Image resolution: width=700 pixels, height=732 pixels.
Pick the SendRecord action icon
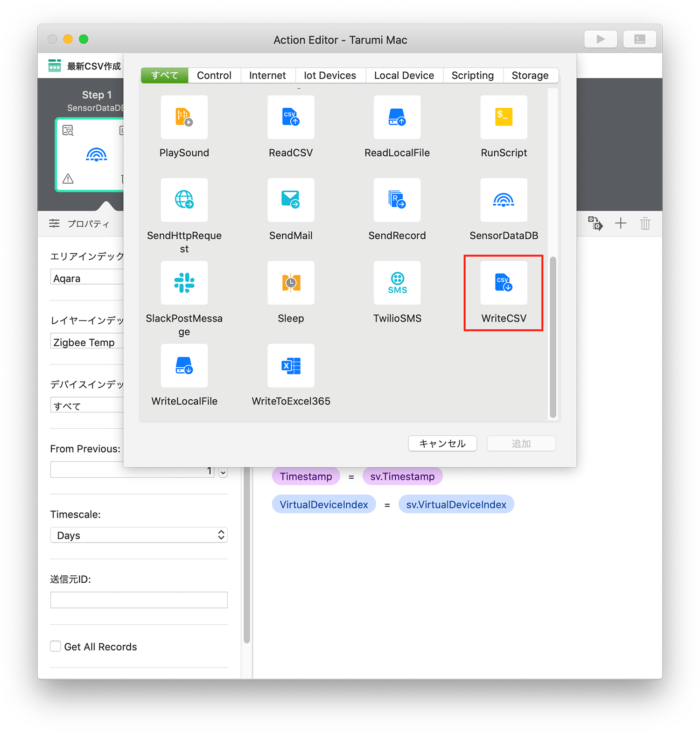point(397,200)
